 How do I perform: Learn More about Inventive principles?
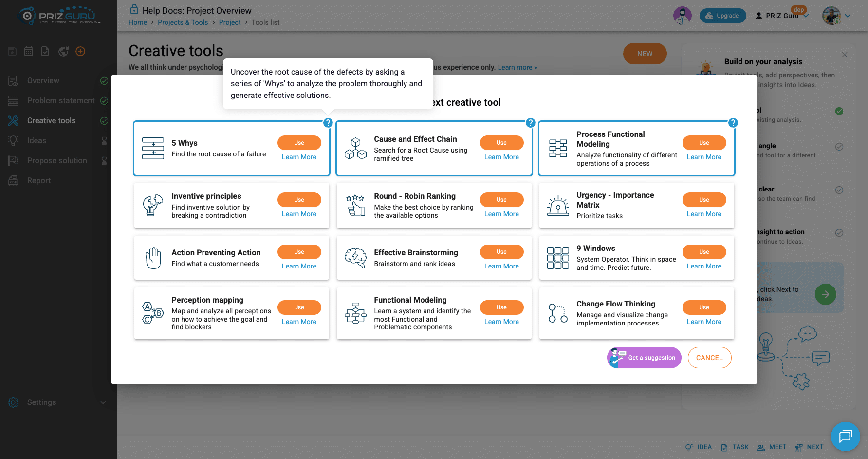click(299, 214)
